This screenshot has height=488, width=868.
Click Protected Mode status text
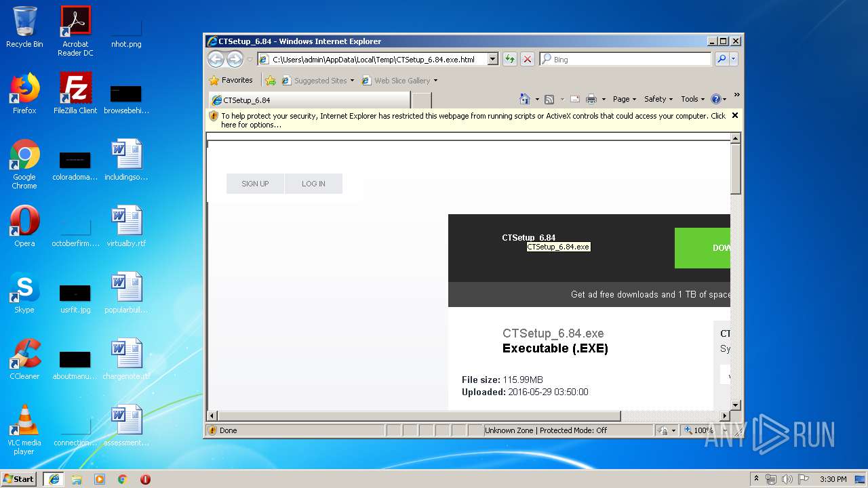tap(573, 430)
